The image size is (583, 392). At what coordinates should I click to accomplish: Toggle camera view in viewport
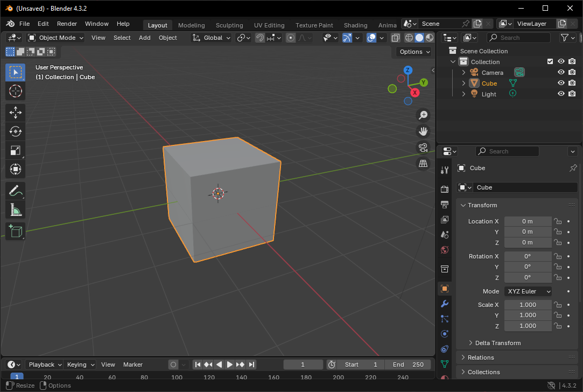click(423, 148)
